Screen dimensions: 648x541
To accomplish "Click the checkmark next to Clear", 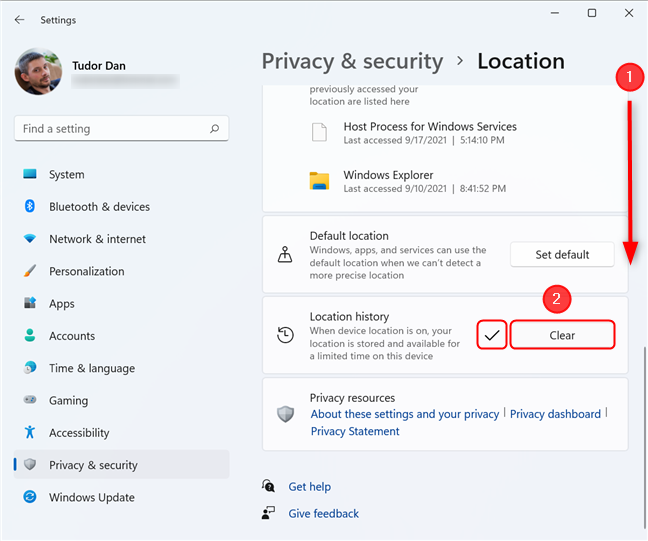I will (492, 335).
